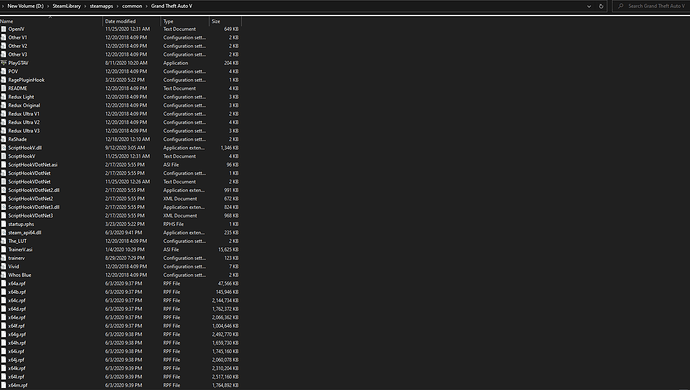Viewport: 690px width, 390px height.
Task: Click the Whos Blue file icon
Action: [4, 275]
